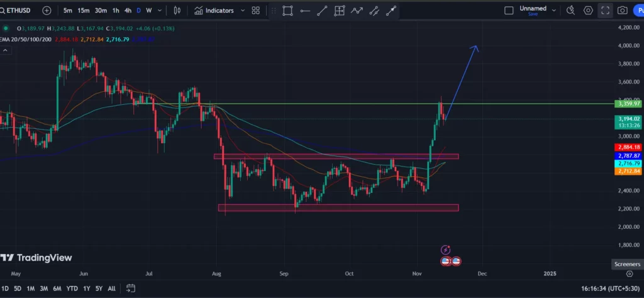Switch to the 5m timeframe
This screenshot has height=298, width=644.
(x=68, y=11)
